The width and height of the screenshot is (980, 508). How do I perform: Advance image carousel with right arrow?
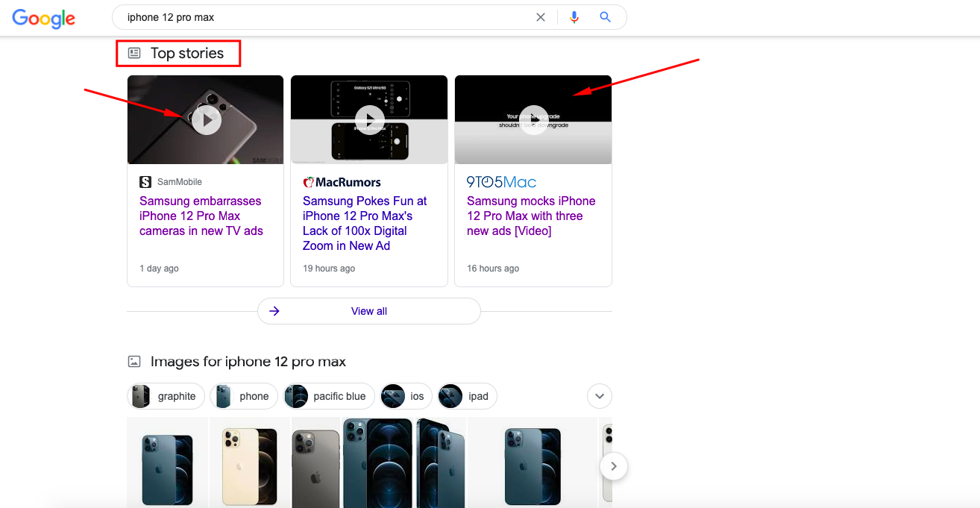tap(614, 467)
